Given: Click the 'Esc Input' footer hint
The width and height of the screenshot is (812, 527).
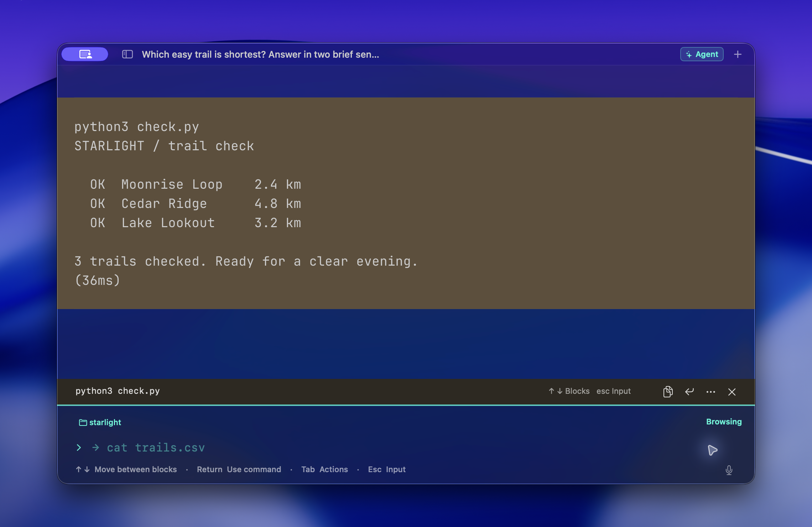Looking at the screenshot, I should pyautogui.click(x=387, y=469).
